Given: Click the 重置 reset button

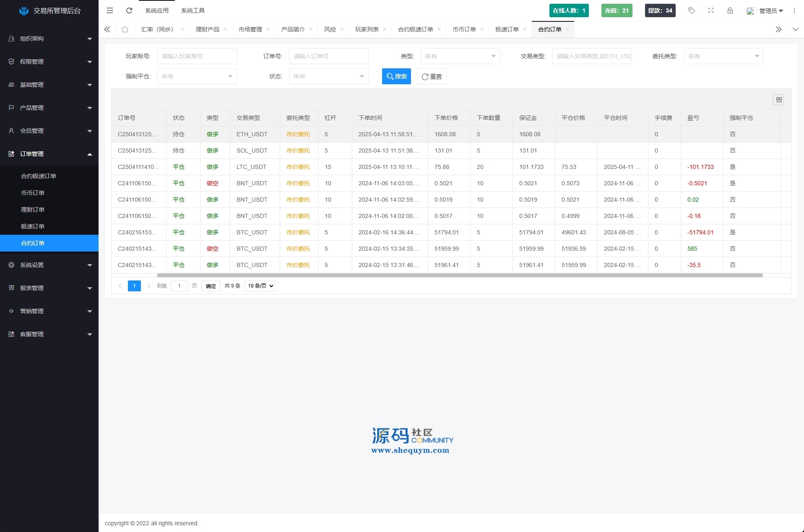Looking at the screenshot, I should (x=432, y=76).
